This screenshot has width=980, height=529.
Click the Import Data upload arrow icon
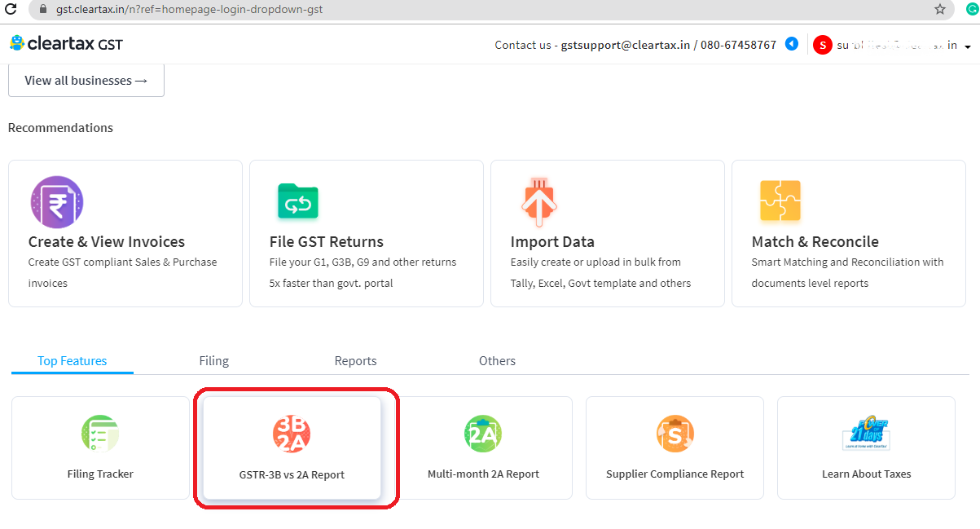[x=539, y=202]
